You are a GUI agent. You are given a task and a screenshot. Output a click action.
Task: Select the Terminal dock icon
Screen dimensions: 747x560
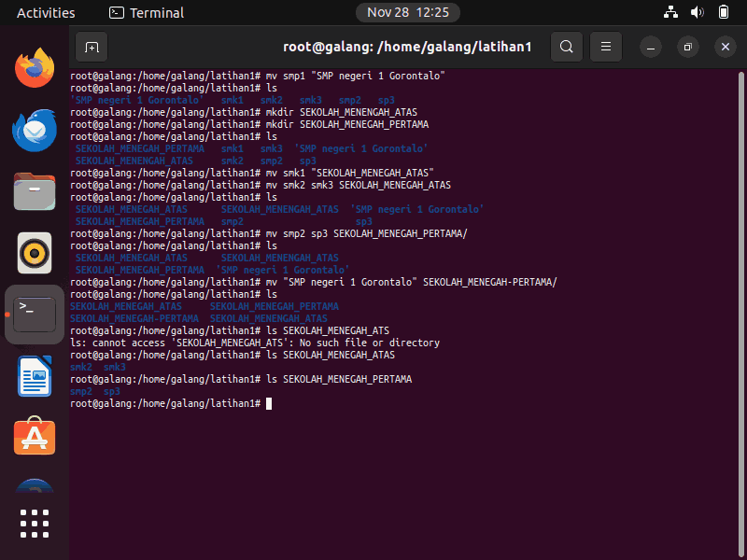tap(35, 315)
